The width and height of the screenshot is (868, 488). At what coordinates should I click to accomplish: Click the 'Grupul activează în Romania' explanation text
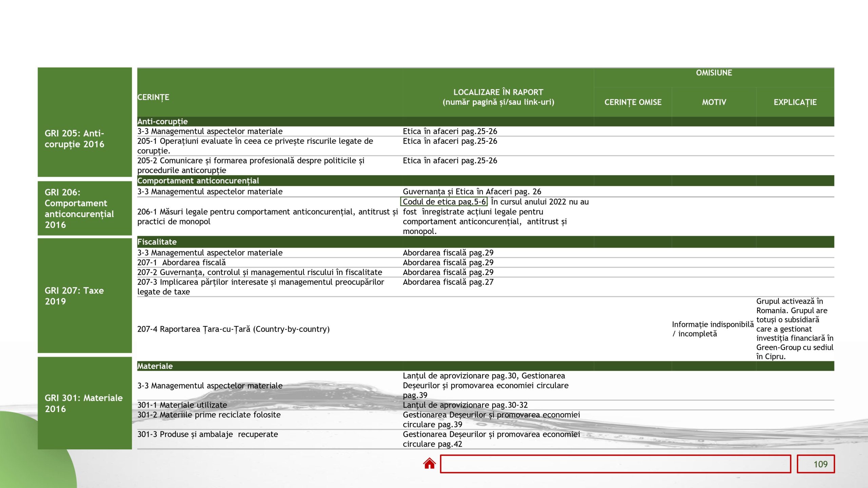coord(795,329)
